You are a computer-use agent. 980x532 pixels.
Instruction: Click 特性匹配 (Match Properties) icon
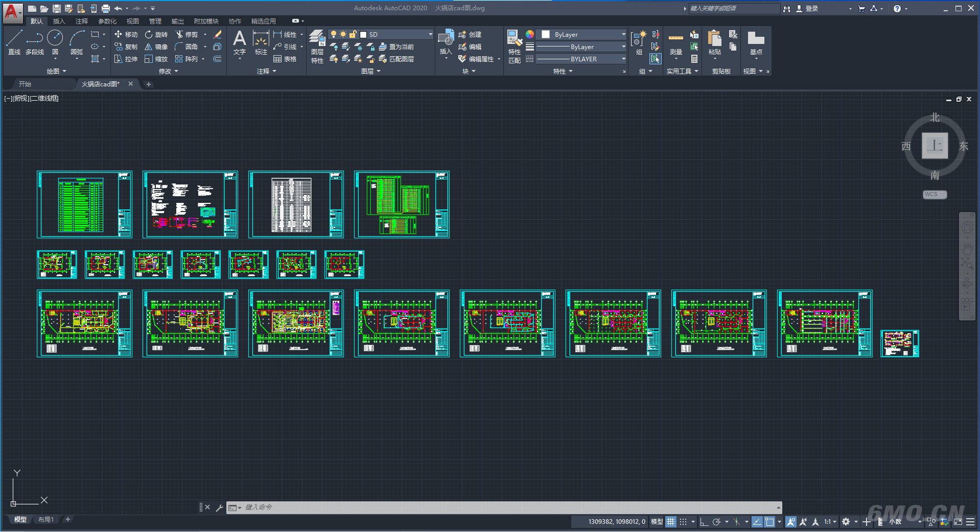point(515,47)
